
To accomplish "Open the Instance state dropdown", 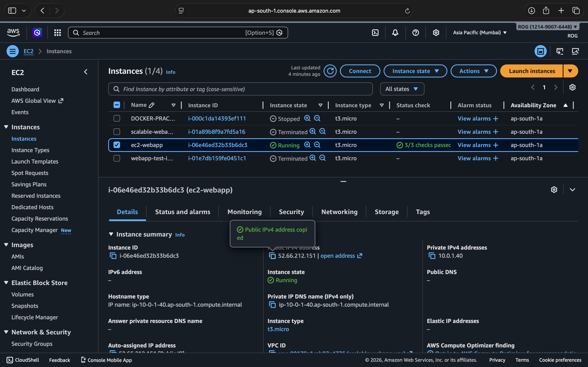I will coord(415,71).
